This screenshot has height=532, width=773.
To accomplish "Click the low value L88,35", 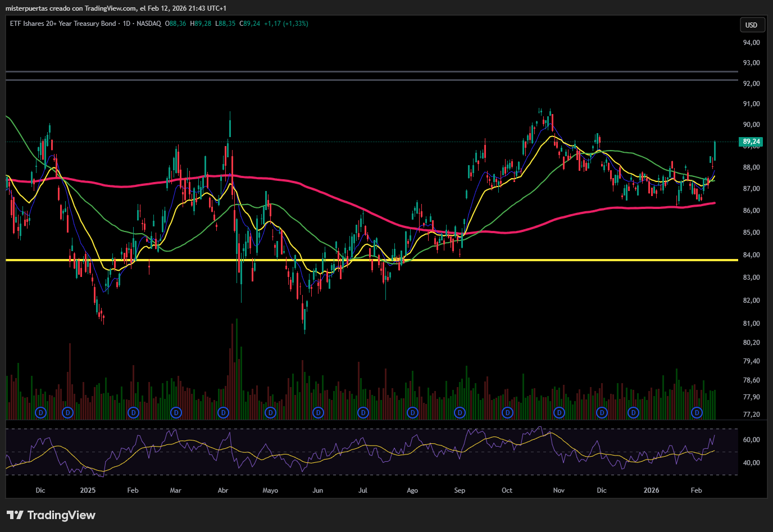I will pos(225,24).
